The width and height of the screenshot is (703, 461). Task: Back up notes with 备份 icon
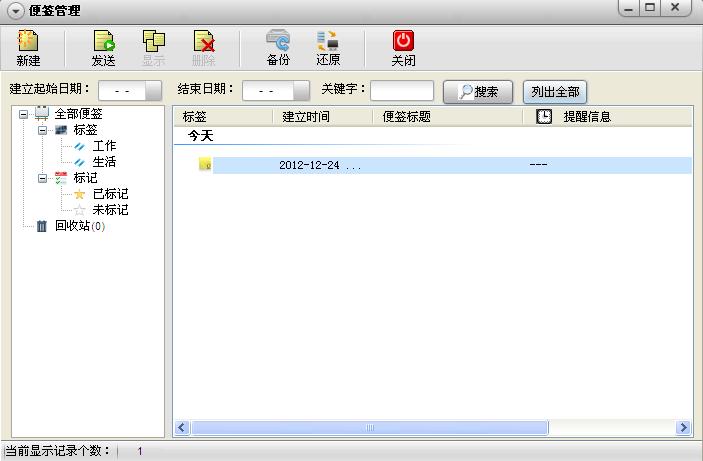coord(278,40)
